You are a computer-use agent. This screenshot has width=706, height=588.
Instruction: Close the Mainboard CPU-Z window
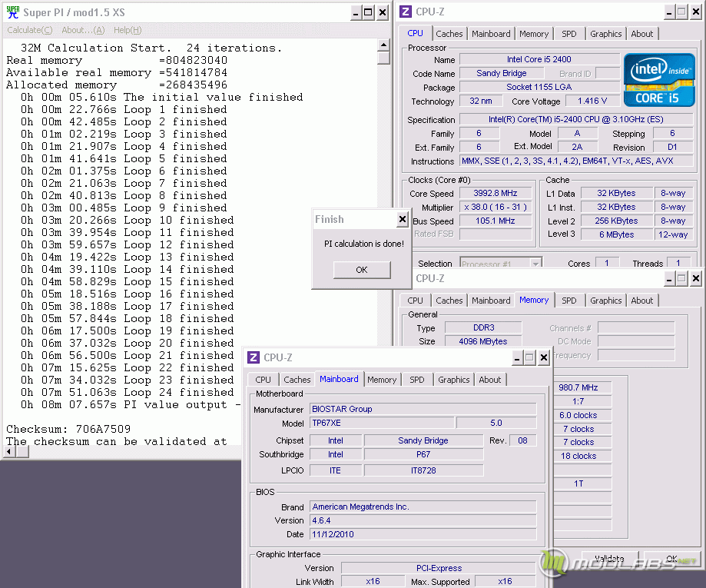(543, 357)
